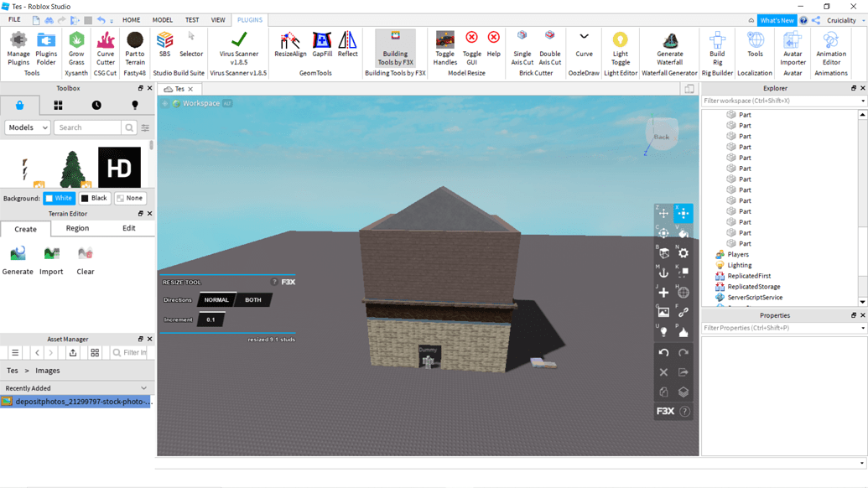Toggle the asset manager grid view
The height and width of the screenshot is (488, 868).
coord(95,352)
